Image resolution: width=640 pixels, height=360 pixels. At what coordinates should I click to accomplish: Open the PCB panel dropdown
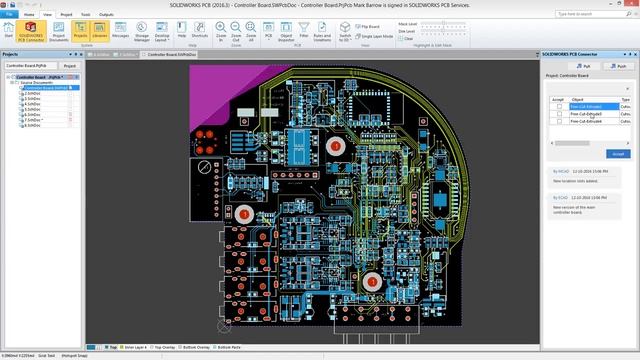[x=268, y=31]
